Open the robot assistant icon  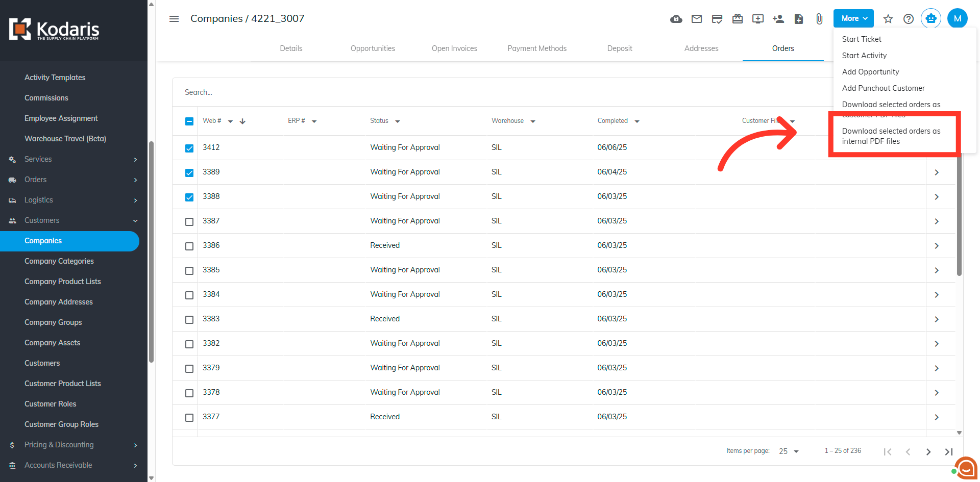[931, 18]
